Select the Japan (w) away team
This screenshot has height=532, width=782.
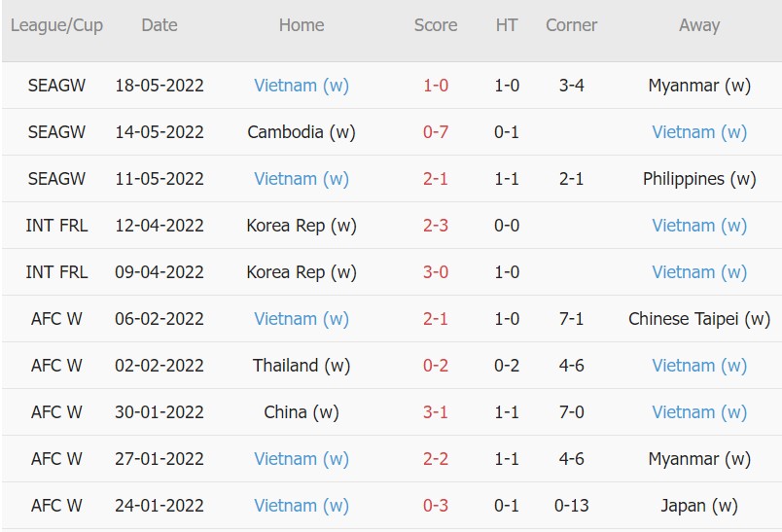point(698,506)
